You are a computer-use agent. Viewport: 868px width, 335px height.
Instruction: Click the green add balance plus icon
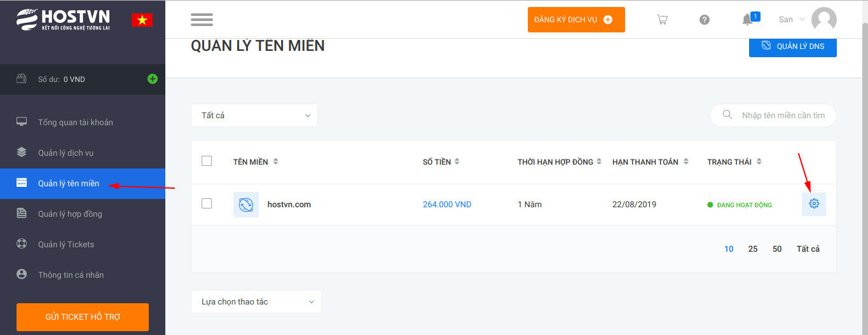coord(153,79)
